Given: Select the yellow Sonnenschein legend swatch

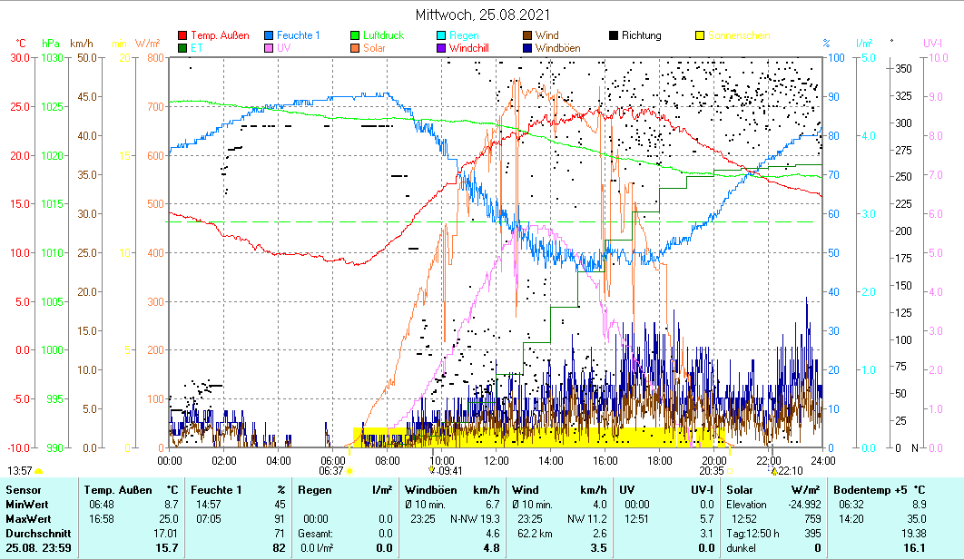Looking at the screenshot, I should pos(701,36).
